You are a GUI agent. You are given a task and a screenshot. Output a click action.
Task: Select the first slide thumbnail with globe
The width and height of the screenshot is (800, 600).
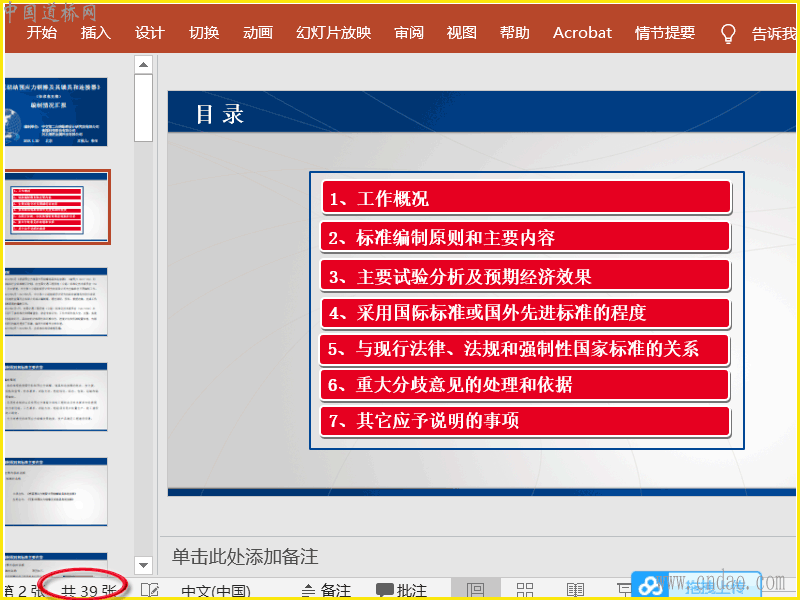[56, 112]
